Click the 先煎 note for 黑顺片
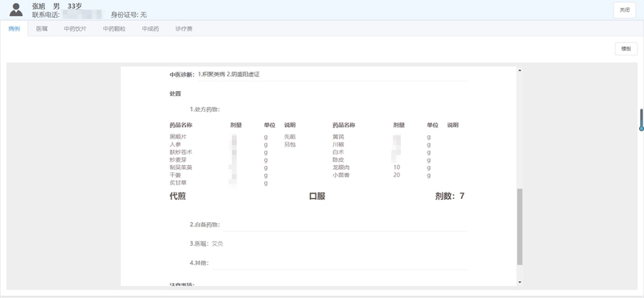Screen dimensions: 644x298 pos(290,137)
